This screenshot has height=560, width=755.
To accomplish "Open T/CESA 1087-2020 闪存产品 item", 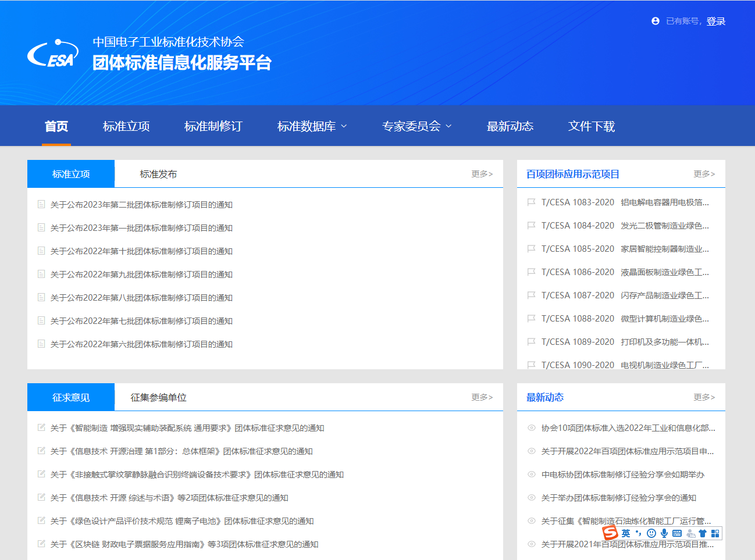I will (x=625, y=295).
